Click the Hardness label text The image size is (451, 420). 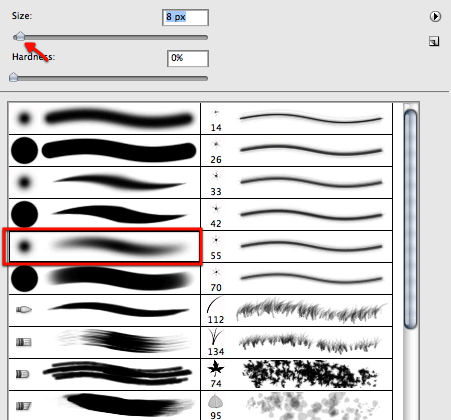click(33, 57)
